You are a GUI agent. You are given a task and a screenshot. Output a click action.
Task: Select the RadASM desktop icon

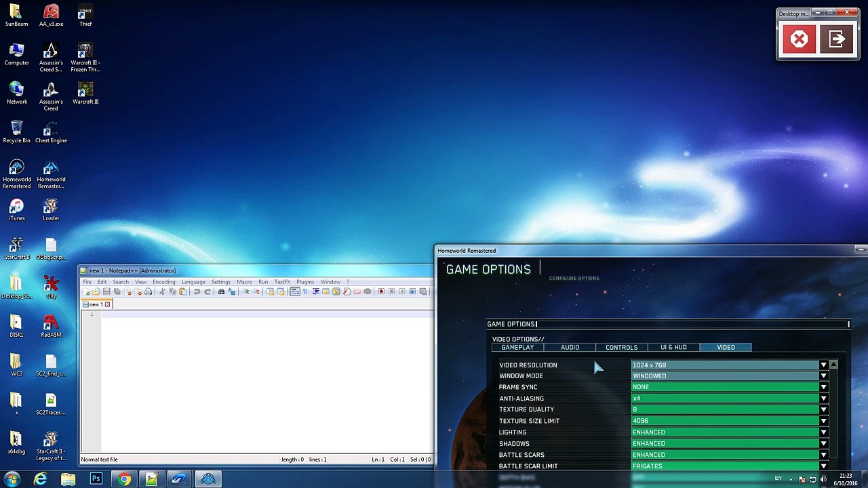click(51, 327)
